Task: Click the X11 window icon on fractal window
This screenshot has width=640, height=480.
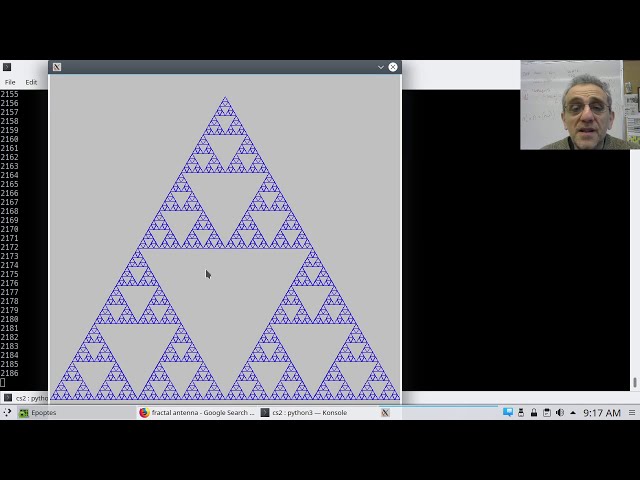Action: point(57,67)
